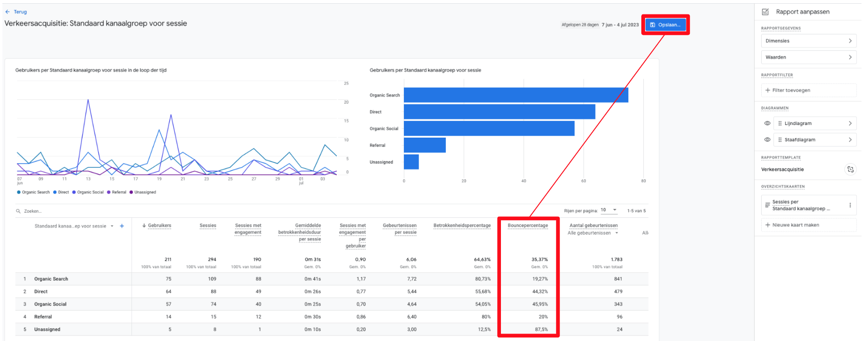Open Rijen per pagina dropdown
The height and width of the screenshot is (341, 868).
[x=609, y=210]
